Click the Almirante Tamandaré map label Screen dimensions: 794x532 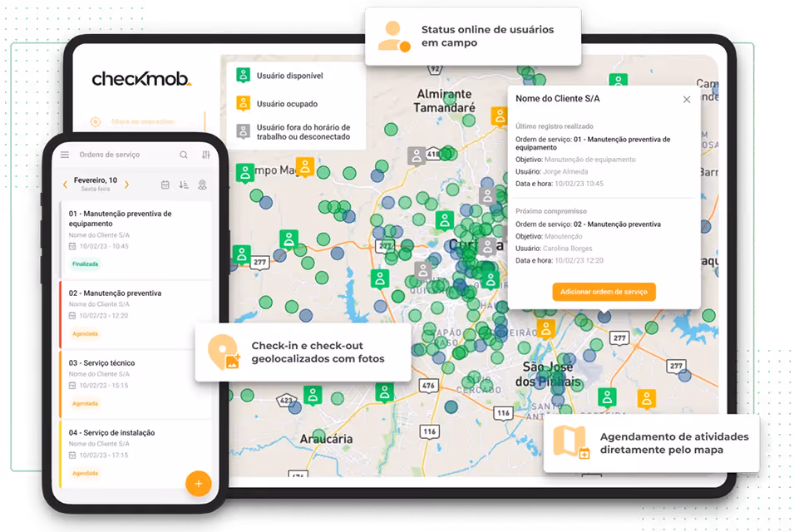[444, 101]
